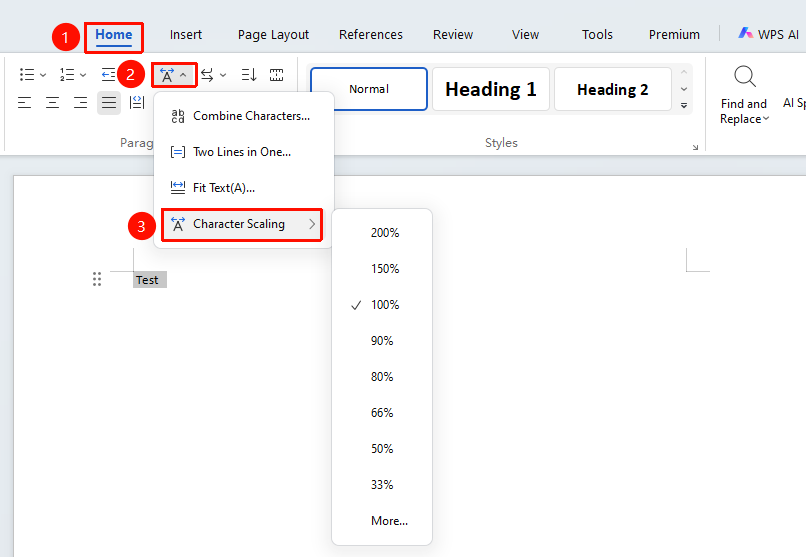This screenshot has height=557, width=806.
Task: Set character scaling to 33%
Action: (382, 485)
